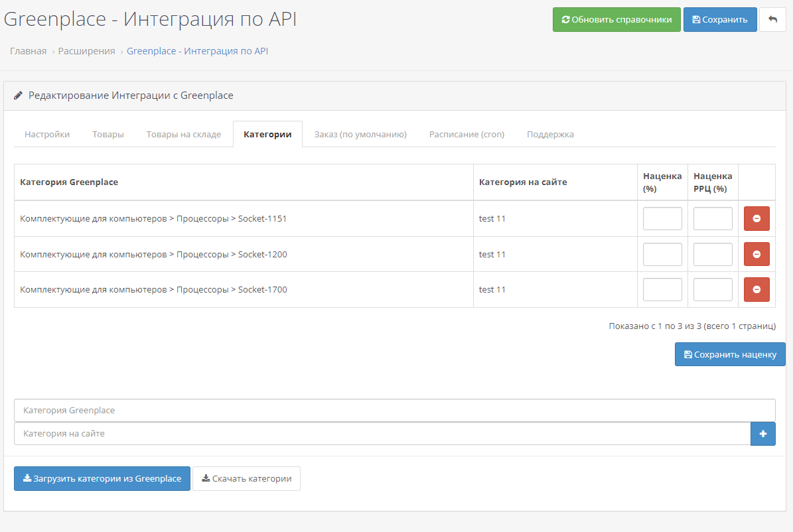
Task: Click the Socket-1700 category path text
Action: [x=153, y=290]
